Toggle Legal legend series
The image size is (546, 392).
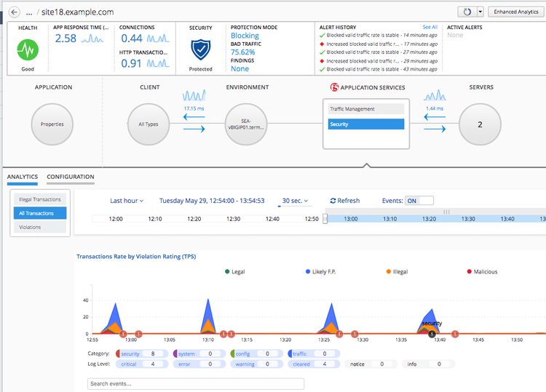pos(235,272)
